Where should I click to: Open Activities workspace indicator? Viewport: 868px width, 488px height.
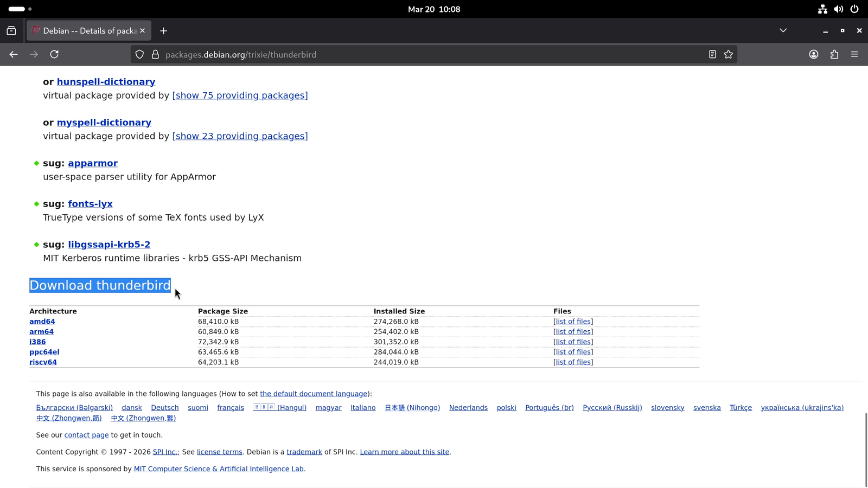20,9
